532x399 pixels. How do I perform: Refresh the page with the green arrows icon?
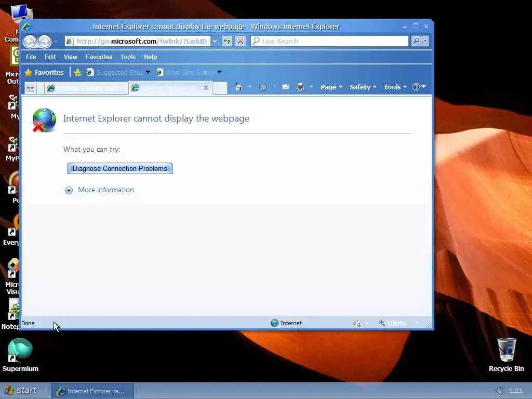pyautogui.click(x=227, y=42)
